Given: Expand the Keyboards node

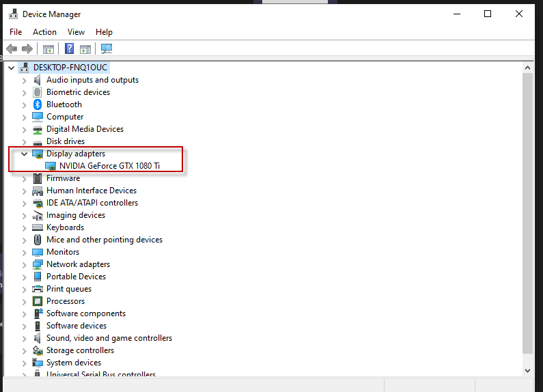Looking at the screenshot, I should pyautogui.click(x=24, y=228).
